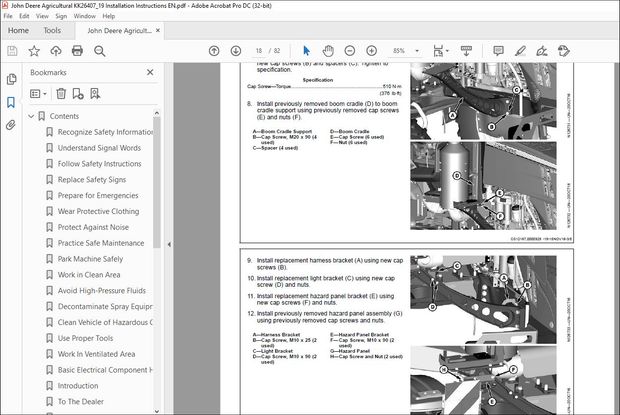Open the Sign menu

pos(61,16)
